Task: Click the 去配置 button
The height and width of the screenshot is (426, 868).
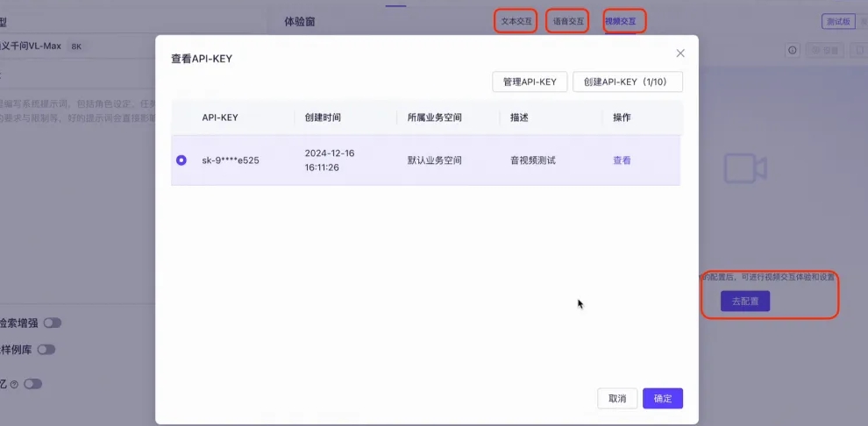Action: pos(744,301)
